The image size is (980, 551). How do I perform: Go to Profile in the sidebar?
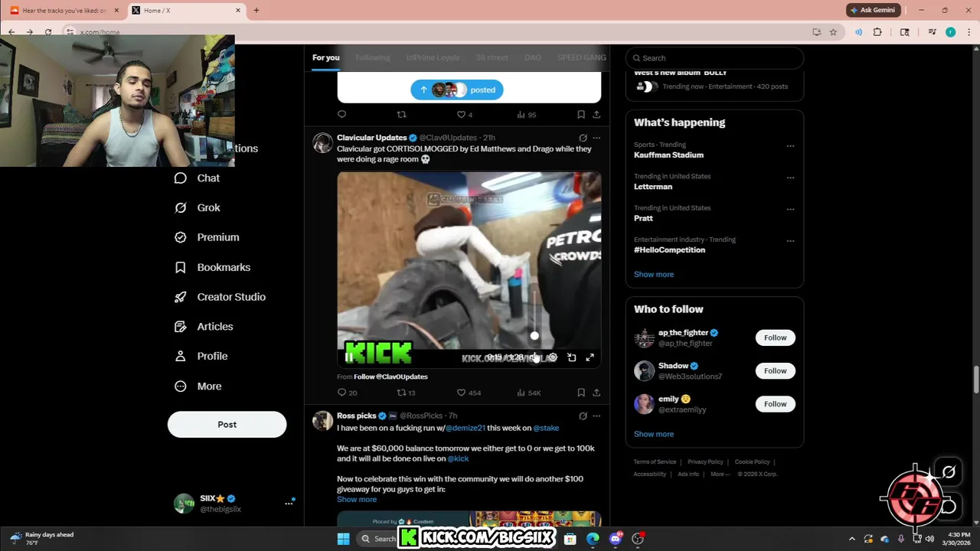click(x=201, y=357)
